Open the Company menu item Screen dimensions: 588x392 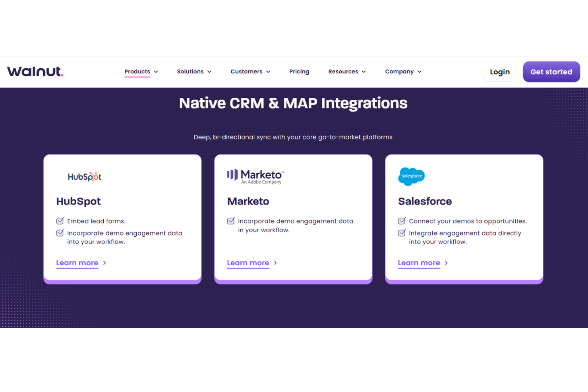tap(403, 71)
